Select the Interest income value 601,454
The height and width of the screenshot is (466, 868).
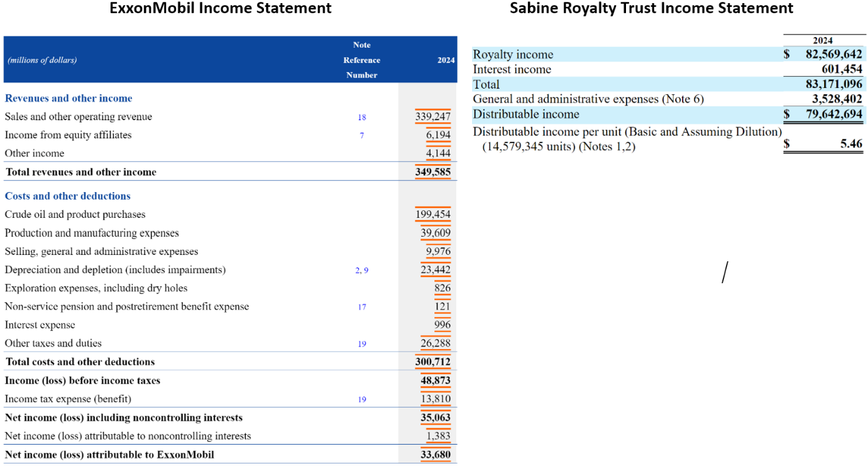pos(842,70)
